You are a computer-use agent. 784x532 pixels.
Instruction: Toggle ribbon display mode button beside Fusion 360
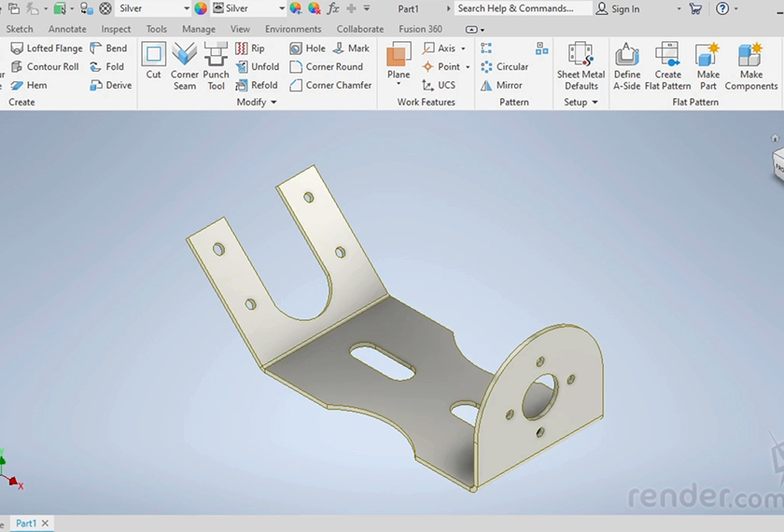472,30
